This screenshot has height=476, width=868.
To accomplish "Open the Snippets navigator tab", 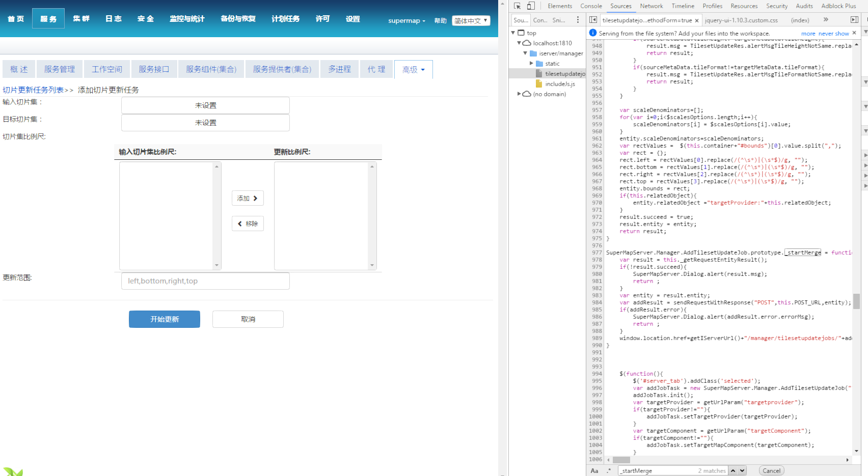I will pyautogui.click(x=559, y=20).
